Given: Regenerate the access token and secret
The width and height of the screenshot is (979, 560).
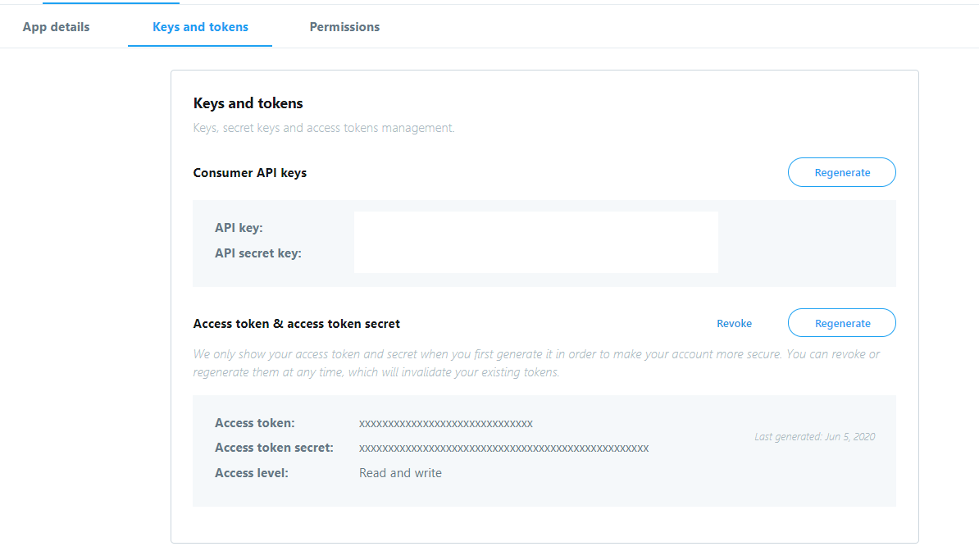Looking at the screenshot, I should pos(841,322).
